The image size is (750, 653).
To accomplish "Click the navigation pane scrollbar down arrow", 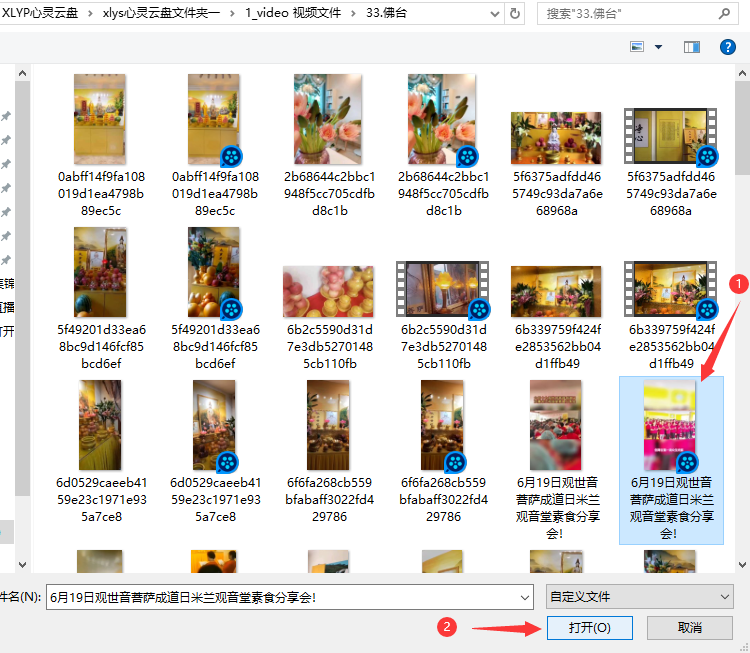I will point(22,565).
